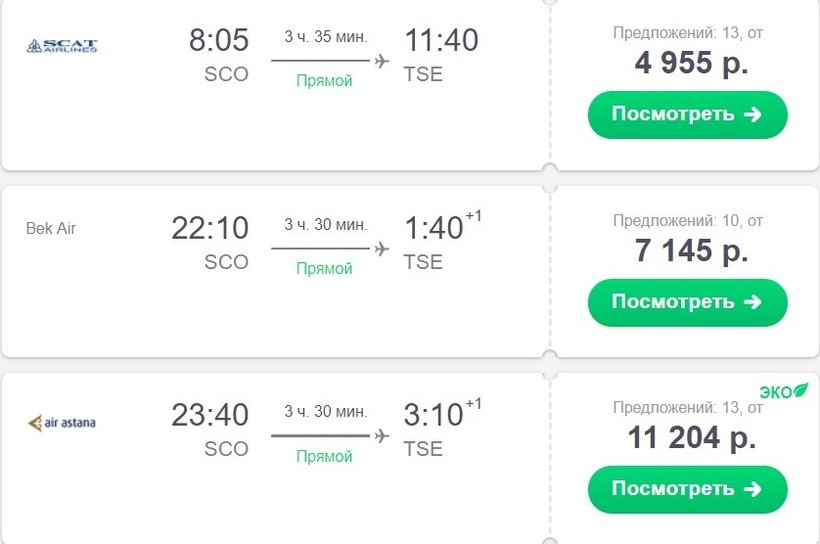
Task: Click the 11:40 arrival time
Action: pyautogui.click(x=441, y=41)
